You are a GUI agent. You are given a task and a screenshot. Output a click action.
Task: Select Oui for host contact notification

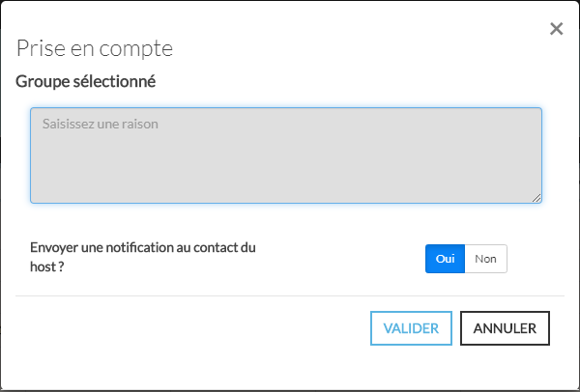446,259
